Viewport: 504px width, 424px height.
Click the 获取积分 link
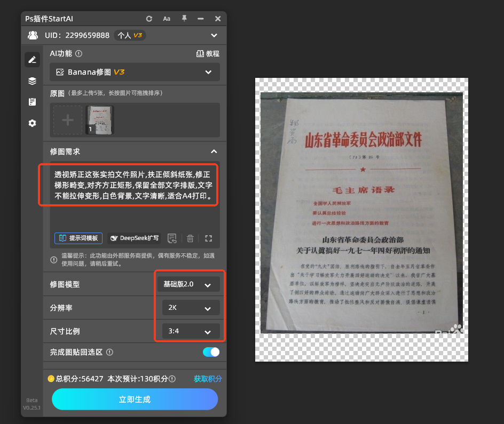[x=208, y=379]
